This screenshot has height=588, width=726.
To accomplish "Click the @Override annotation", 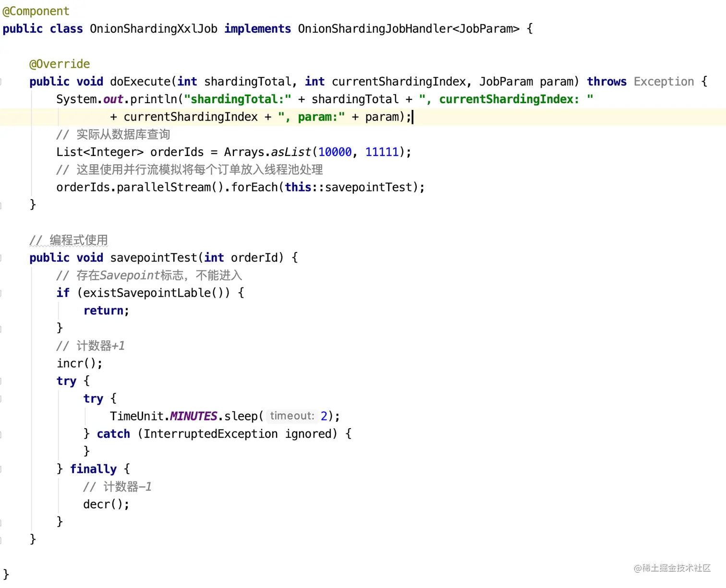I will pos(60,64).
